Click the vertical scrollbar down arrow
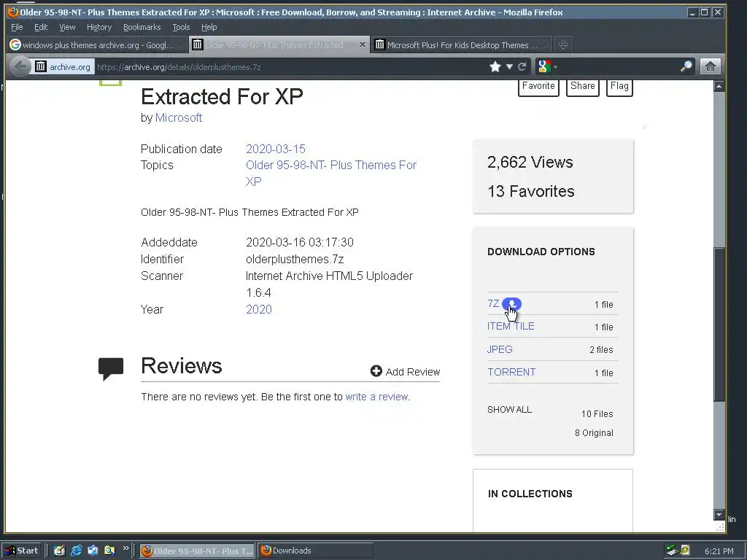Image resolution: width=747 pixels, height=560 pixels. [x=719, y=515]
